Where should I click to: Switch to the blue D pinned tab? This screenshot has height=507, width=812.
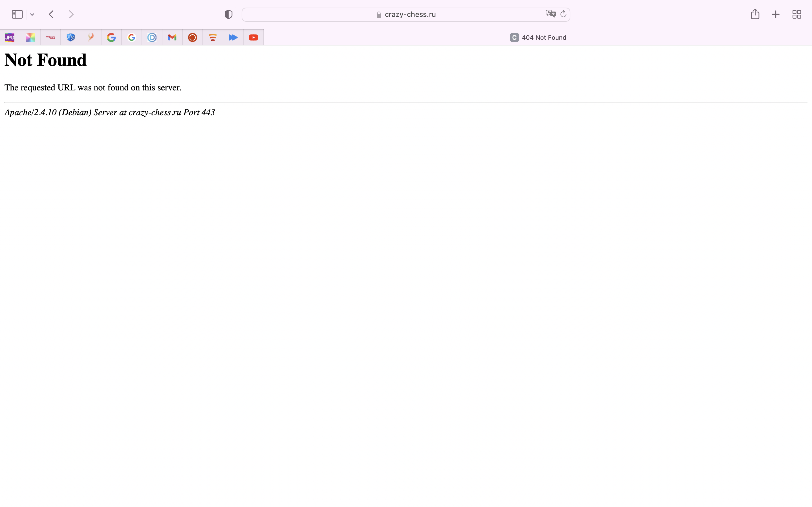[152, 37]
